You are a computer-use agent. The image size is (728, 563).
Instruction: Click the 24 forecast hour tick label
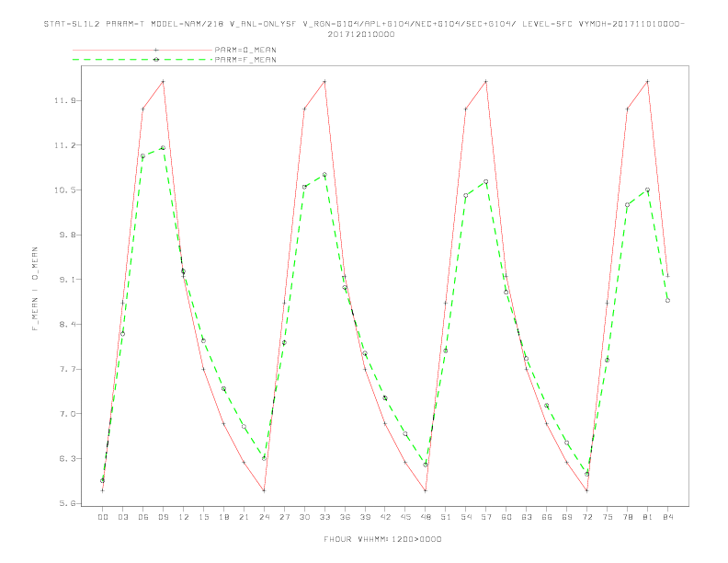point(264,517)
